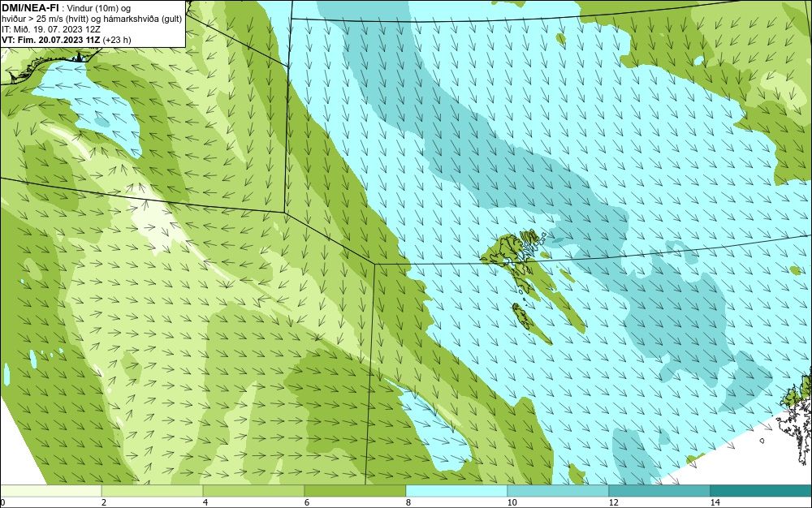Screen dimensions: 812x508
Task: Click the 8–10 m/s pale cyan legend swatch
Action: (x=456, y=491)
